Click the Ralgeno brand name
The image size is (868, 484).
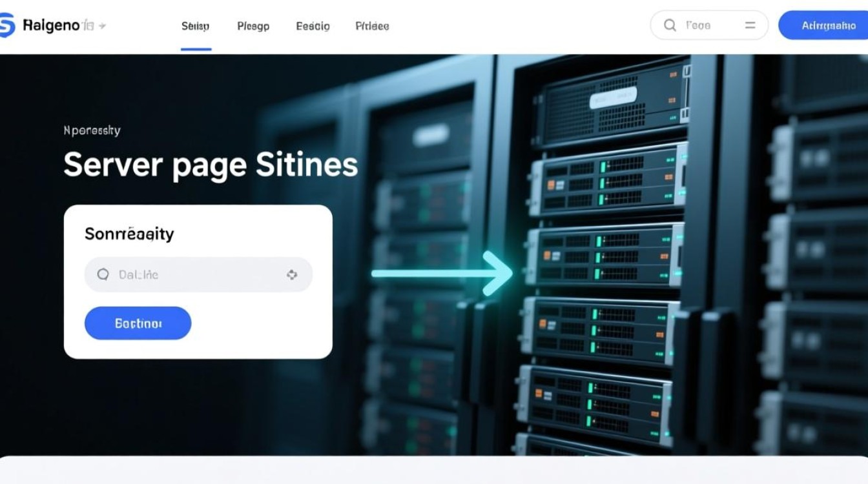point(51,26)
